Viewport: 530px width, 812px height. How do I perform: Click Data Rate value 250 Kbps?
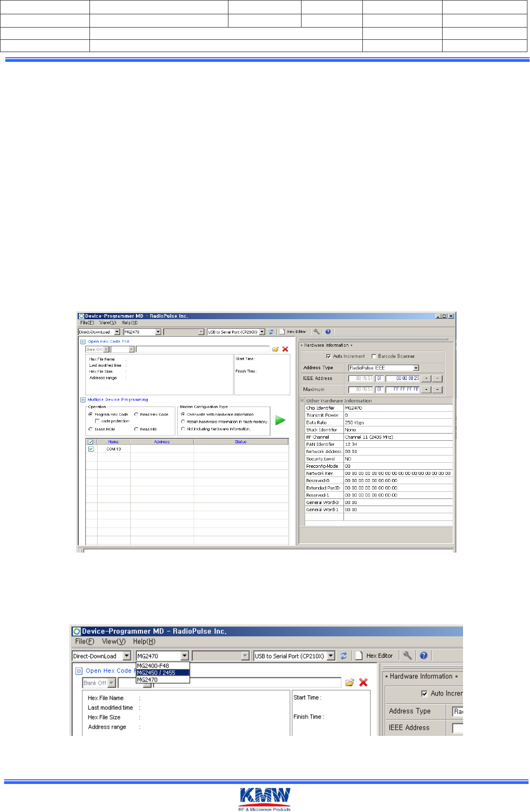pos(398,422)
